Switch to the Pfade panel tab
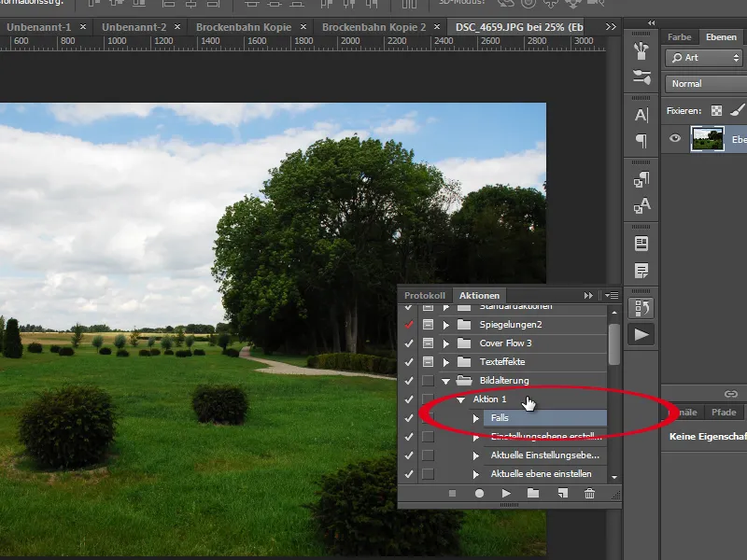 click(x=724, y=413)
